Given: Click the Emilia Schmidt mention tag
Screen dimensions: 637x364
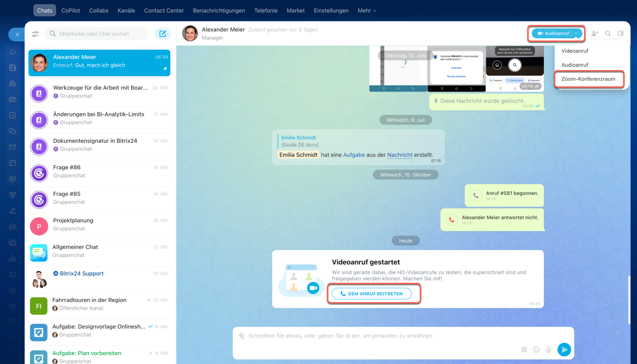Looking at the screenshot, I should tap(299, 155).
